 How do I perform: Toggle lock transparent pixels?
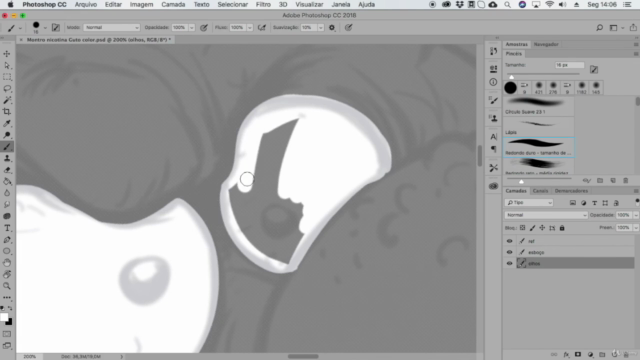coord(522,228)
